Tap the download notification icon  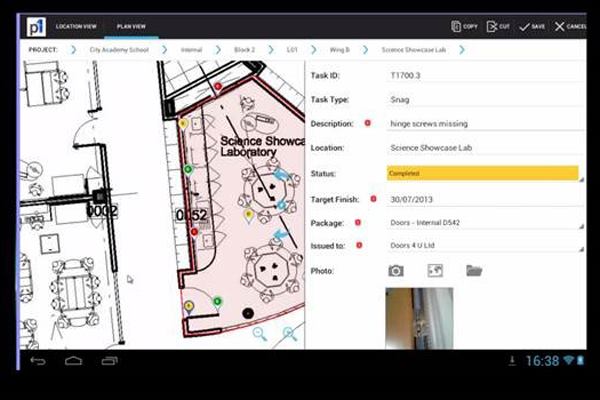tap(512, 361)
